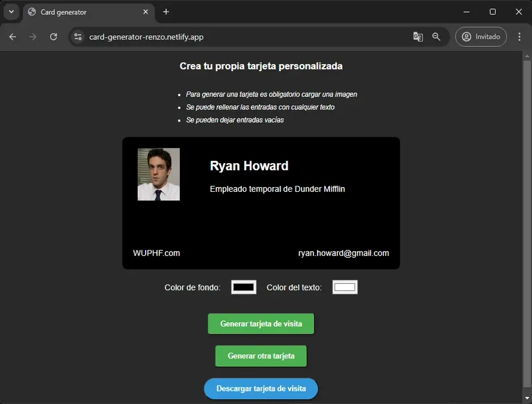Click bullet Se pueden dejar entradas vacías

tap(235, 120)
